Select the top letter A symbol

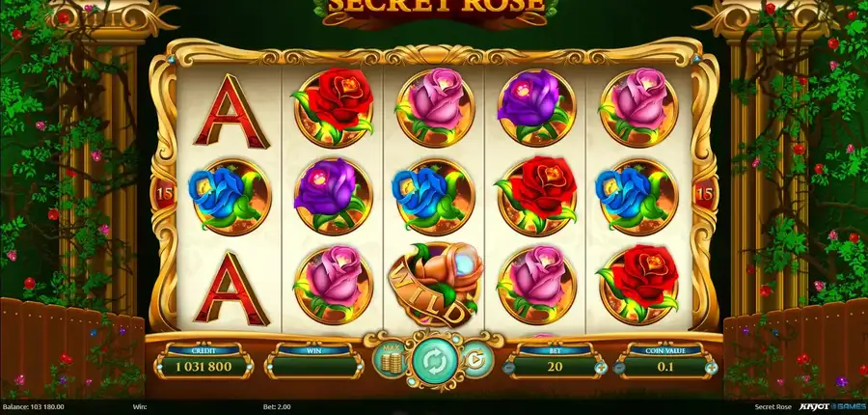pos(231,111)
